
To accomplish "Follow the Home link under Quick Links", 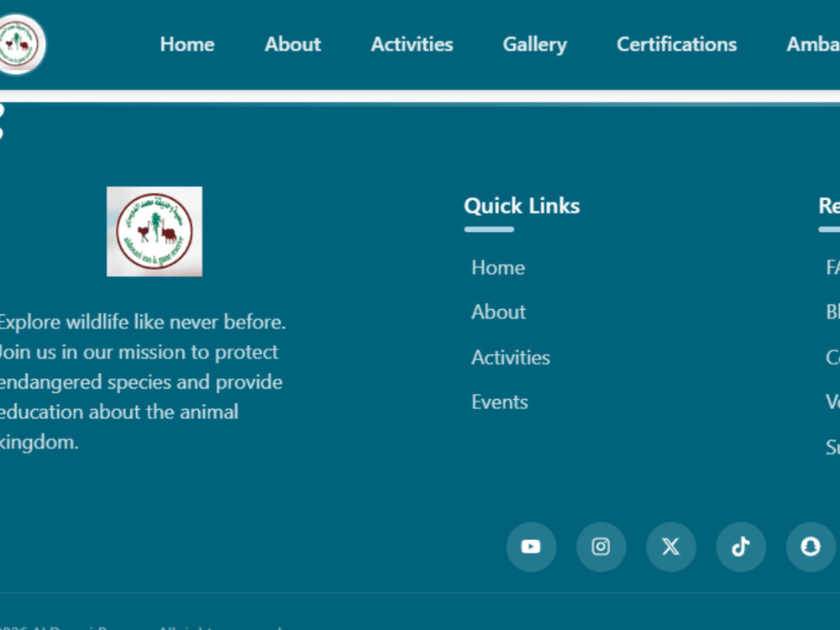I will pyautogui.click(x=498, y=267).
